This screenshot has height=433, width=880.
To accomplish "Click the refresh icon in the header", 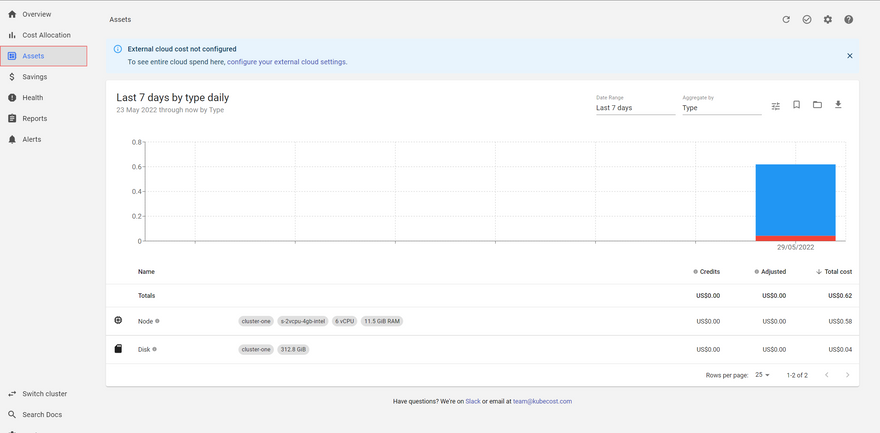I will 786,19.
